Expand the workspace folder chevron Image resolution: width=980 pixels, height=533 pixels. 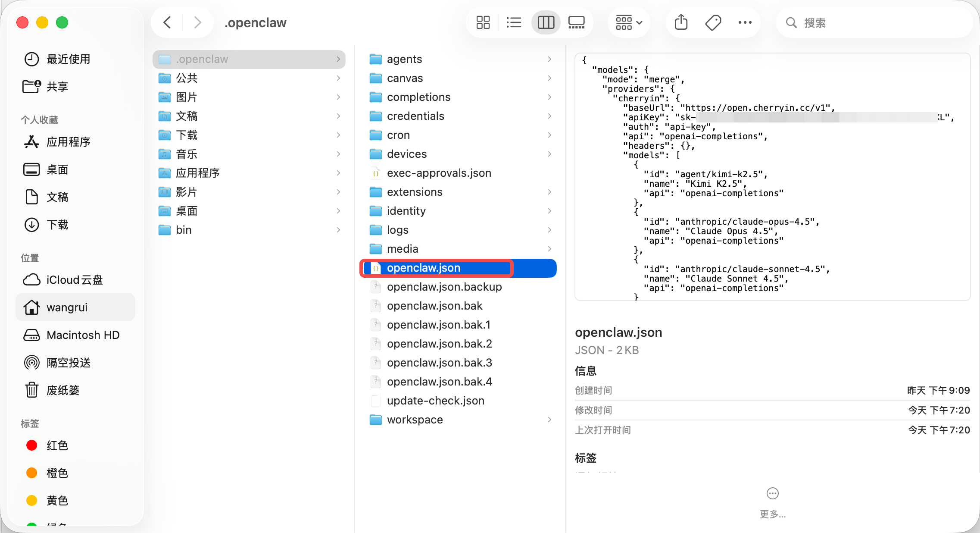pos(549,420)
